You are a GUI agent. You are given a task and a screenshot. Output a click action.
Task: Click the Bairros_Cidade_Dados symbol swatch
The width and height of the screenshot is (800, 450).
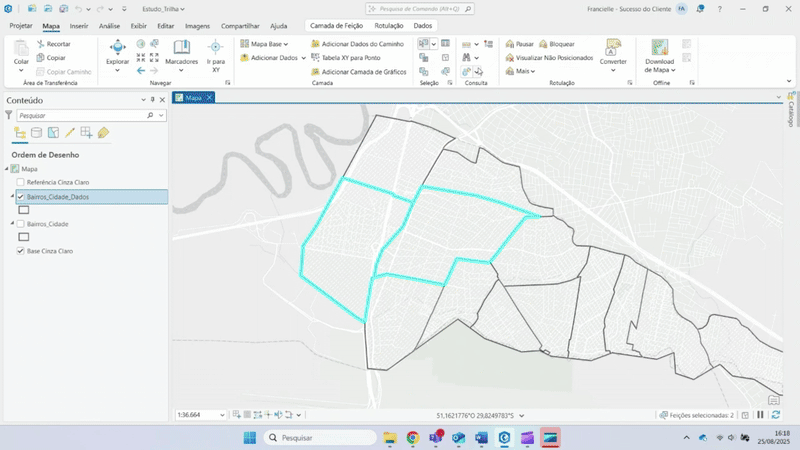[x=24, y=211]
